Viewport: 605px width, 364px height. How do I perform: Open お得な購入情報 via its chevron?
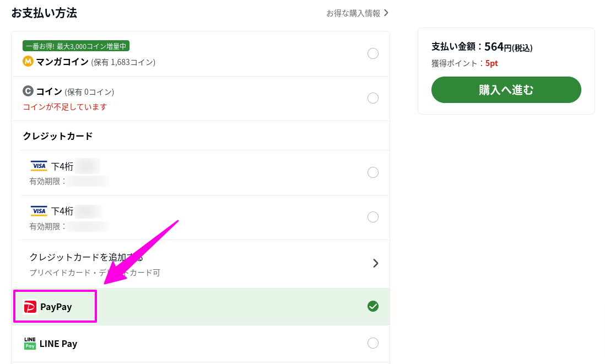pyautogui.click(x=386, y=13)
